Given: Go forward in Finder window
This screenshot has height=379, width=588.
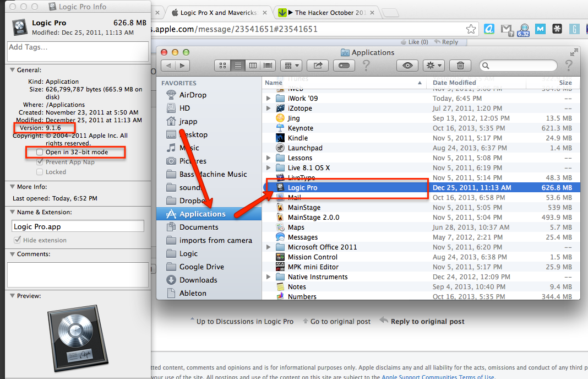Looking at the screenshot, I should tap(183, 66).
